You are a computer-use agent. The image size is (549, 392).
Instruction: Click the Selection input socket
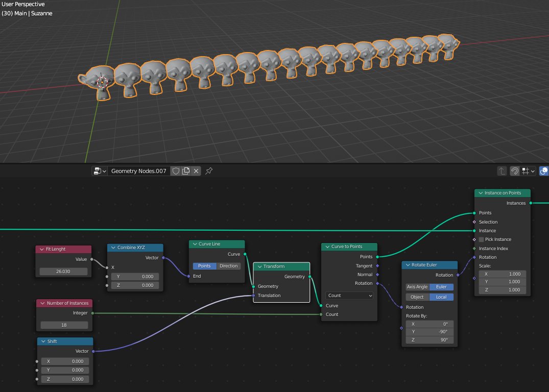pyautogui.click(x=474, y=222)
